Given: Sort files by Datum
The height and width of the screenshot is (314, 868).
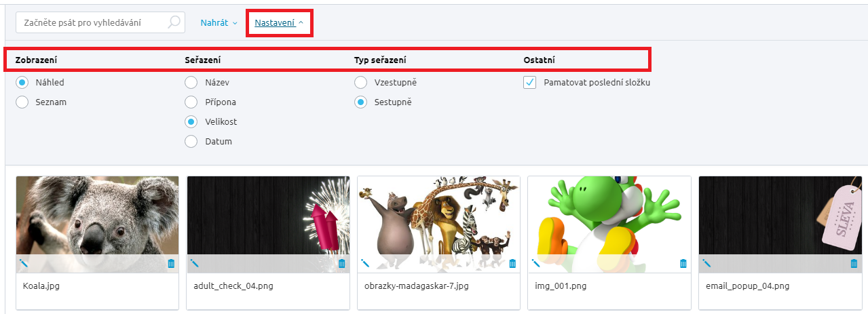Looking at the screenshot, I should (191, 142).
